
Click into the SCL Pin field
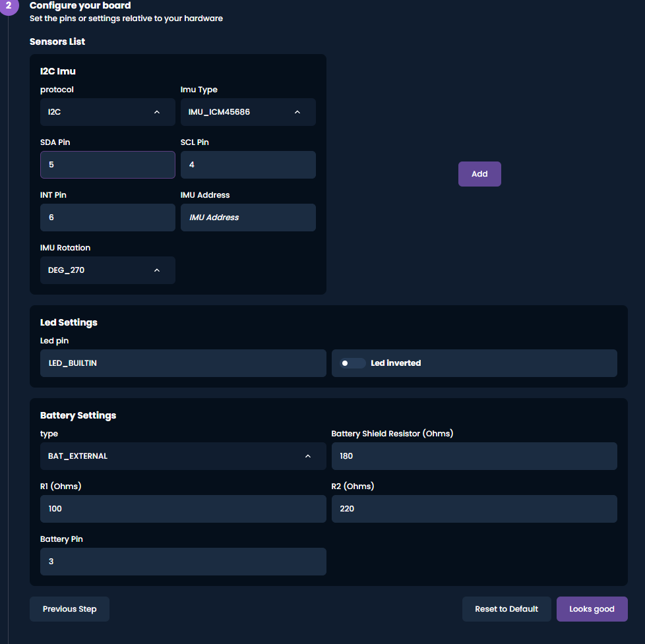(x=248, y=165)
